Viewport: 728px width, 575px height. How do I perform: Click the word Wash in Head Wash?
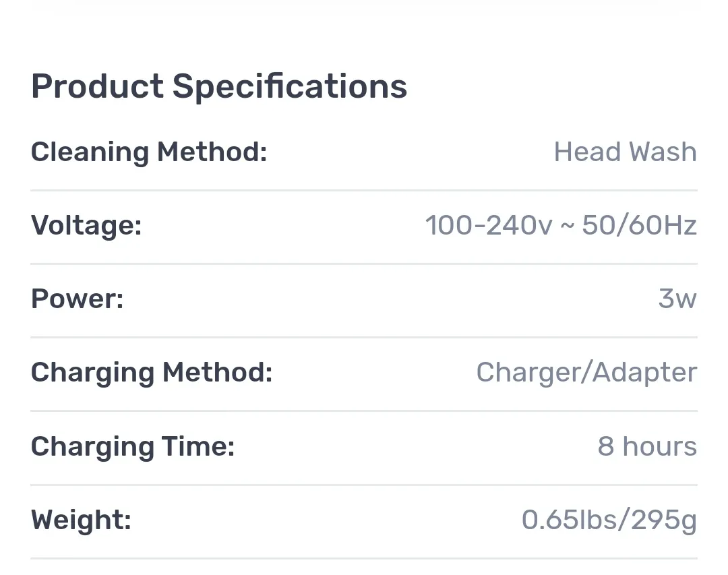(x=663, y=152)
